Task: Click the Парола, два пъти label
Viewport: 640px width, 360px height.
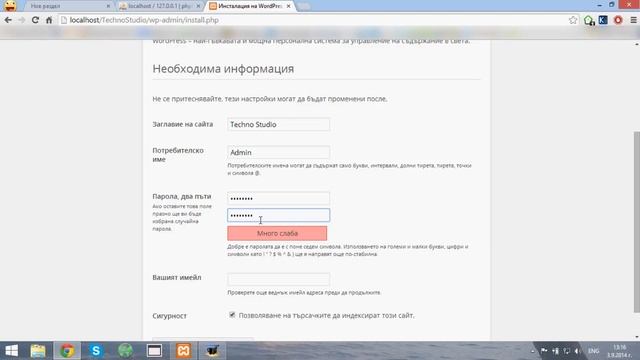Action: [x=182, y=196]
